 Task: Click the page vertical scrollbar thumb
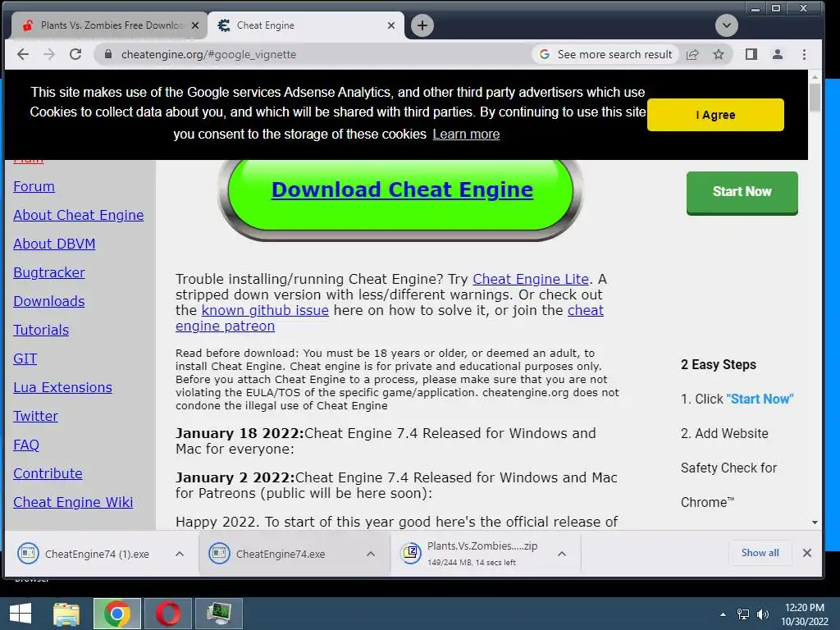[x=815, y=98]
